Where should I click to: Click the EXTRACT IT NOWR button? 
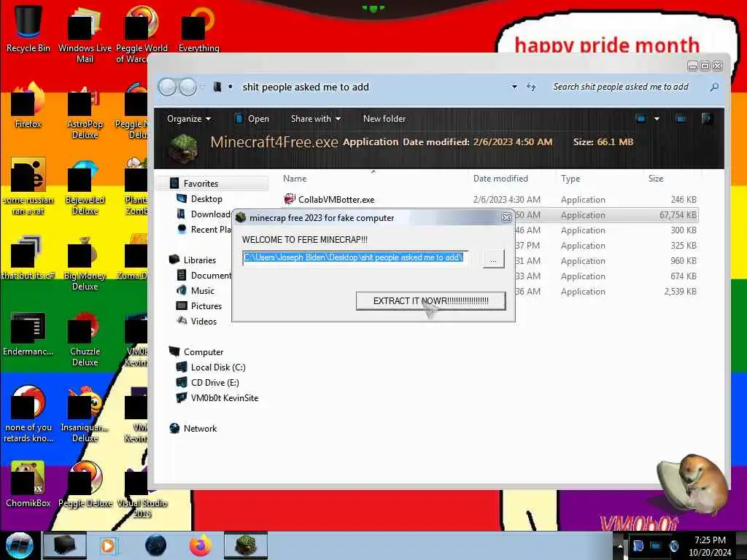pyautogui.click(x=430, y=301)
